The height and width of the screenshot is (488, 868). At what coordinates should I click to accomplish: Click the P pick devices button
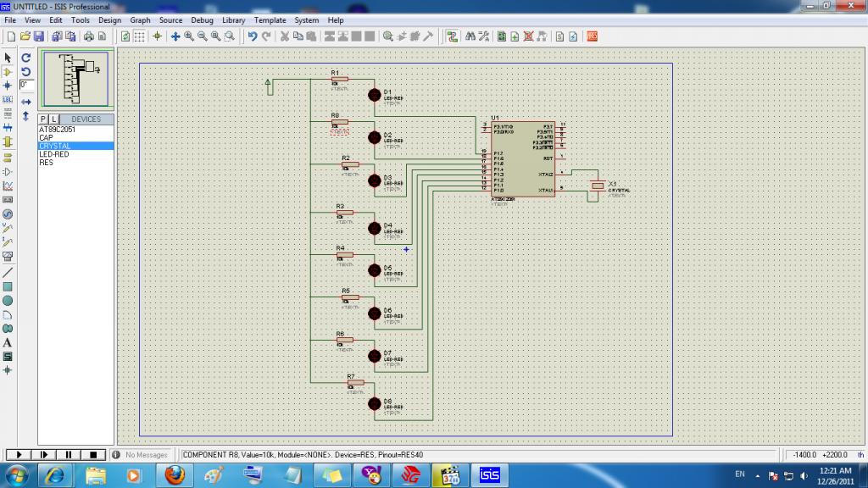43,119
